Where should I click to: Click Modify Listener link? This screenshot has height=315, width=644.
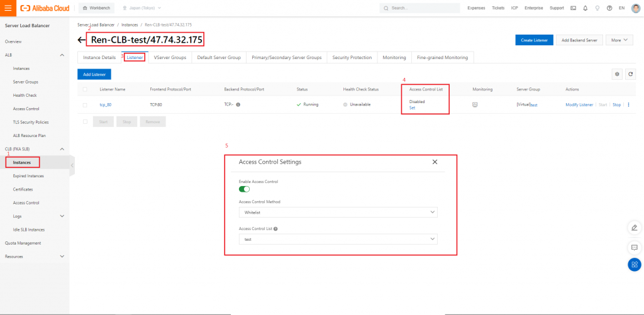579,105
